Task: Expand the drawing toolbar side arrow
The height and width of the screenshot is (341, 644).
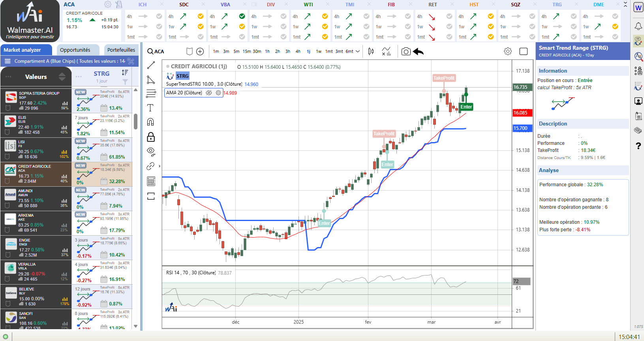Action: (x=160, y=166)
